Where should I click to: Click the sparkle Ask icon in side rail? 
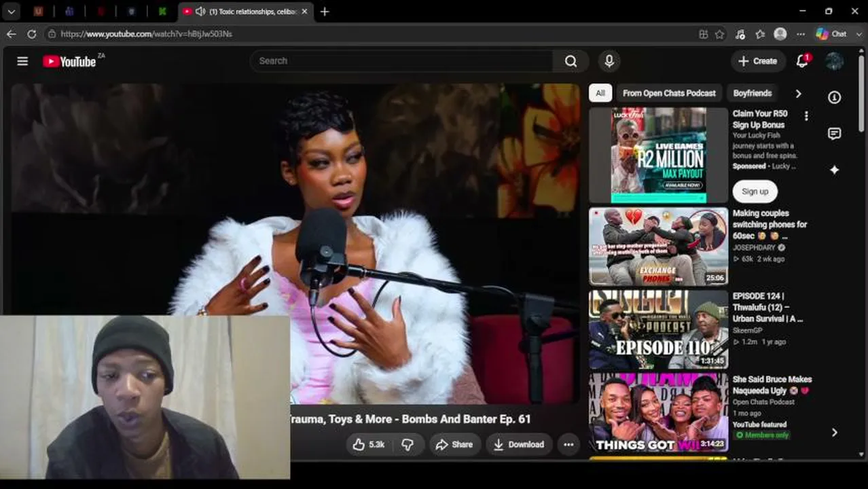834,170
